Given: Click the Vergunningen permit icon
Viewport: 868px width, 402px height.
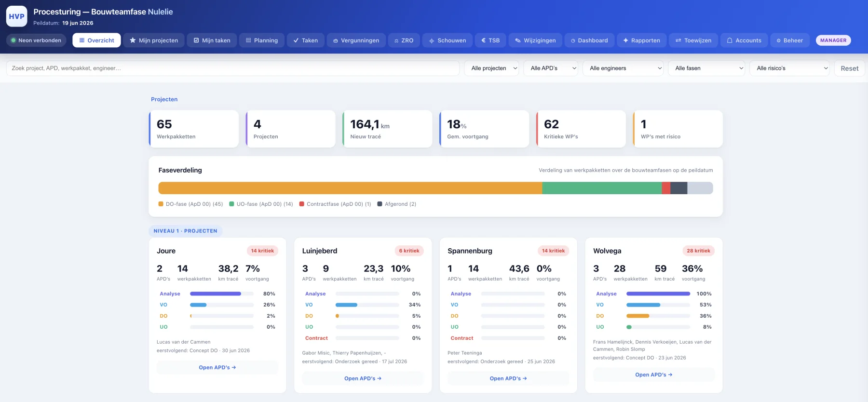Looking at the screenshot, I should click(336, 41).
